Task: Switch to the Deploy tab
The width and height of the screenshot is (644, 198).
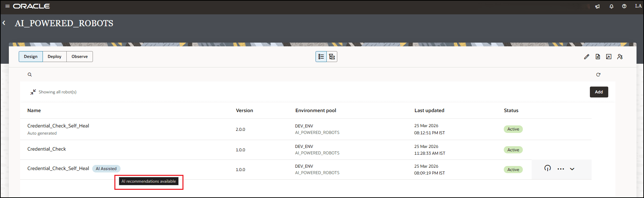Action: pyautogui.click(x=54, y=57)
